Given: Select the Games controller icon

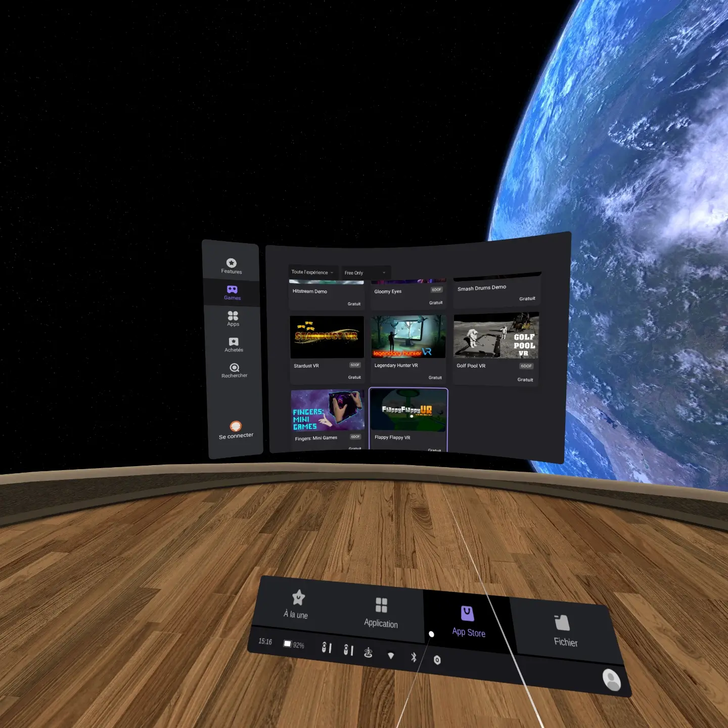Looking at the screenshot, I should coord(232,290).
